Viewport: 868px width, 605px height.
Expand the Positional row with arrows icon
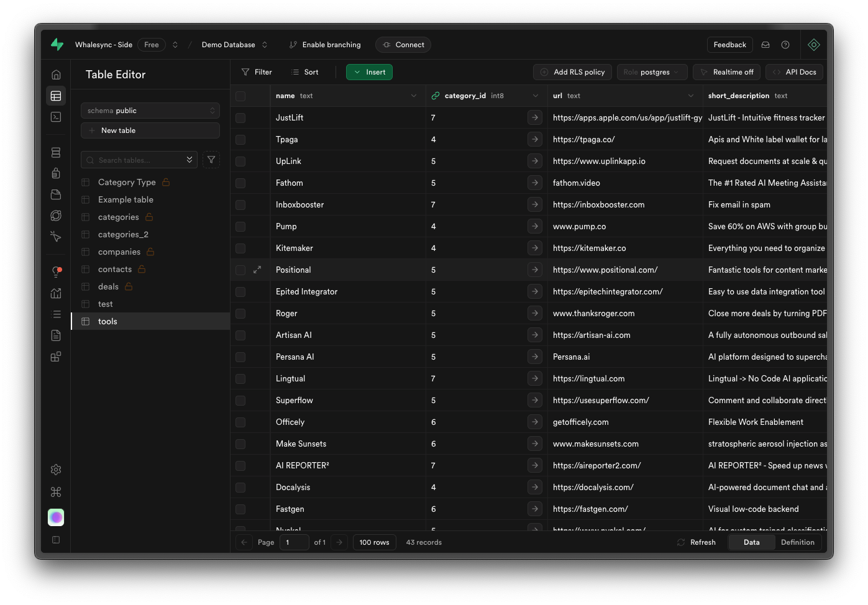pyautogui.click(x=257, y=270)
